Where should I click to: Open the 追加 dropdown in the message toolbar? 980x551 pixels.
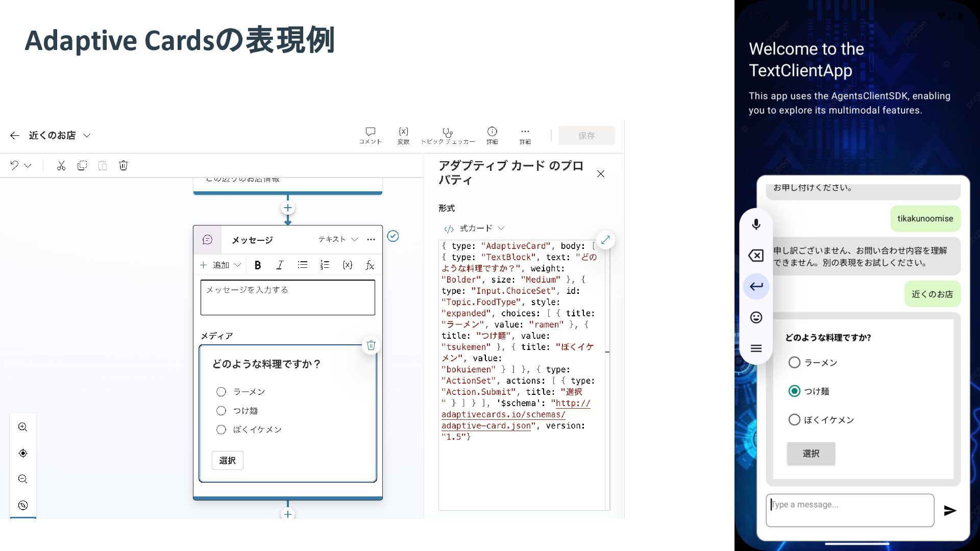tap(220, 265)
